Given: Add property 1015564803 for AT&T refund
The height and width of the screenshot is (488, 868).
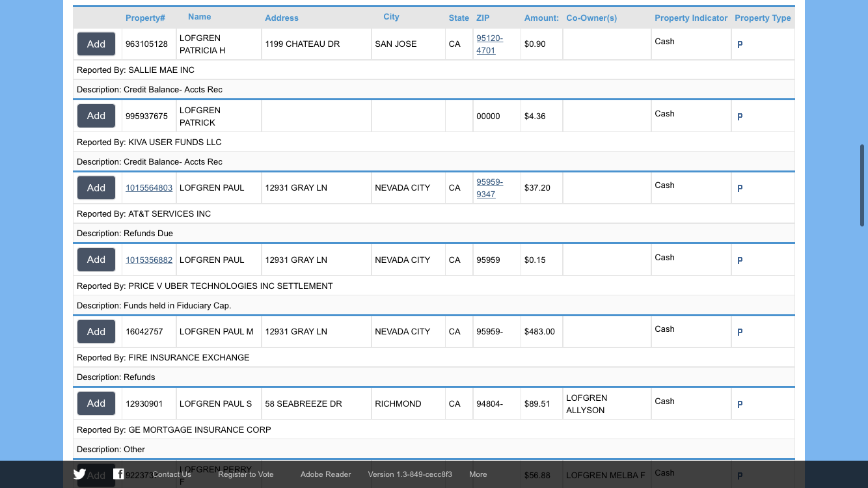Looking at the screenshot, I should pos(96,188).
